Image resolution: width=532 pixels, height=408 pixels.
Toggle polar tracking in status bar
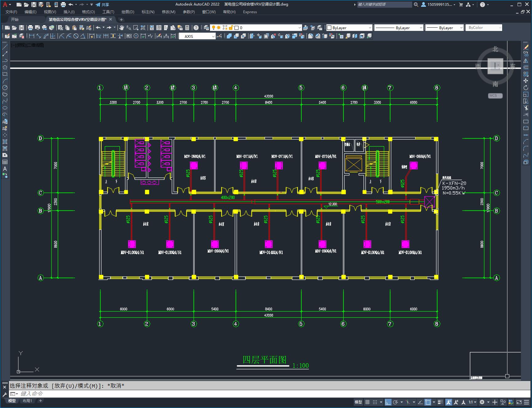point(396,402)
